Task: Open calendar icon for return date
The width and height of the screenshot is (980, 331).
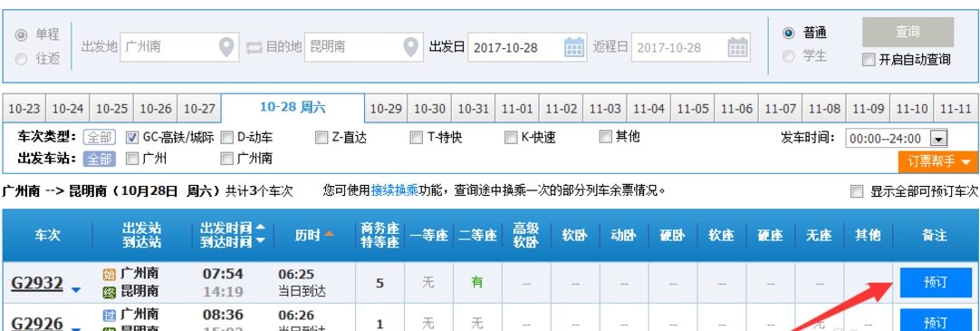Action: tap(737, 47)
